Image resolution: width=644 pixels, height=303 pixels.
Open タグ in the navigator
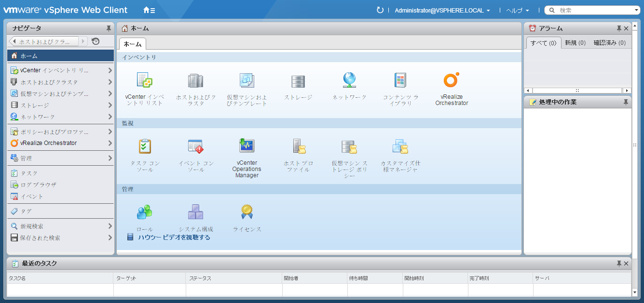pyautogui.click(x=61, y=211)
